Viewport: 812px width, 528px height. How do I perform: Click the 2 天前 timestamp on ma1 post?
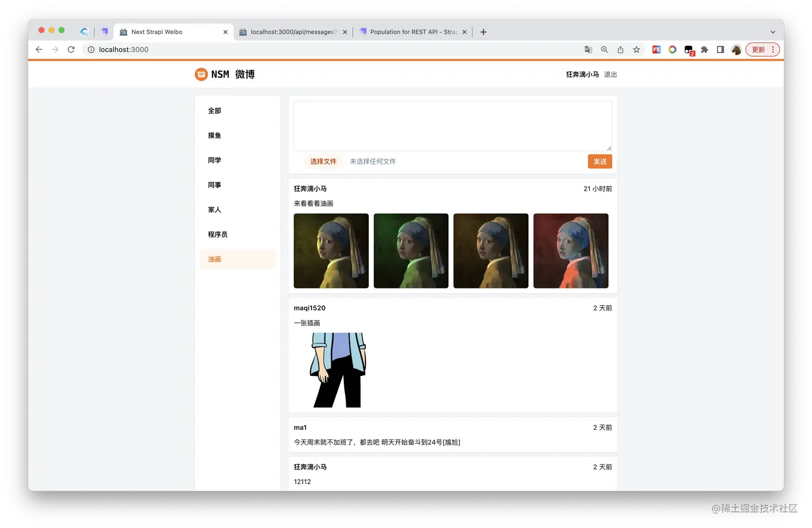(x=603, y=428)
